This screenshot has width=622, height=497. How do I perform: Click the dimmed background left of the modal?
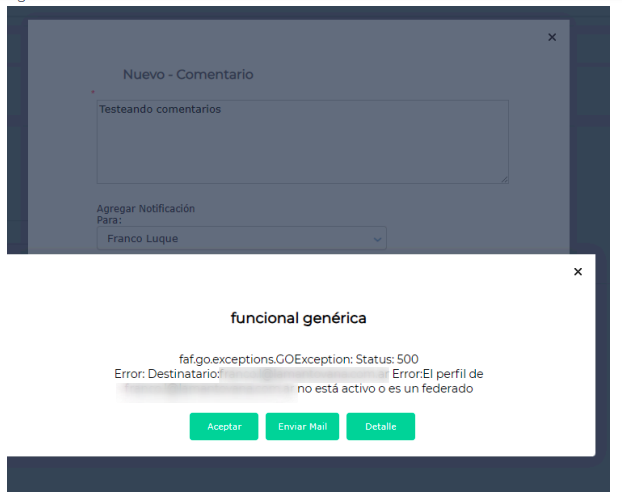point(15,150)
